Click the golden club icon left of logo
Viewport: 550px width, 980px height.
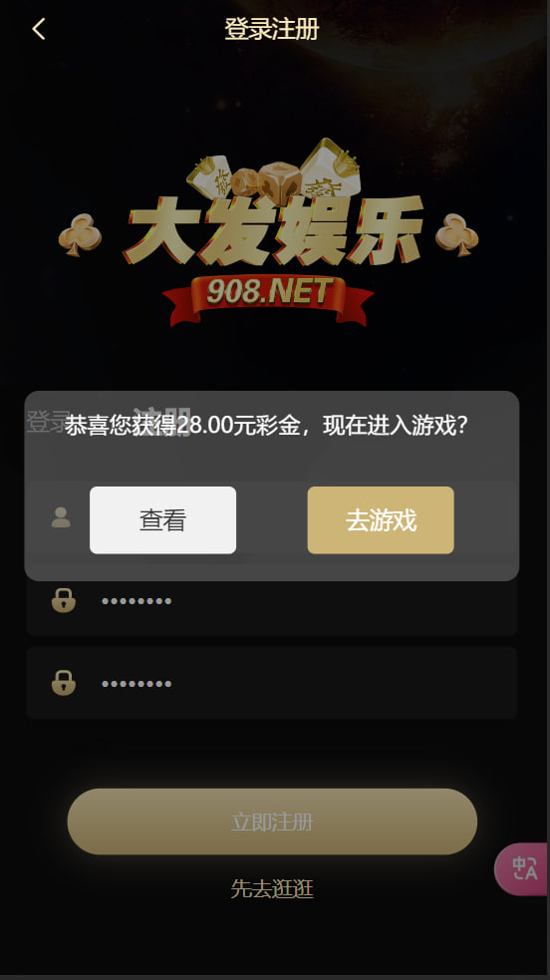(x=80, y=233)
